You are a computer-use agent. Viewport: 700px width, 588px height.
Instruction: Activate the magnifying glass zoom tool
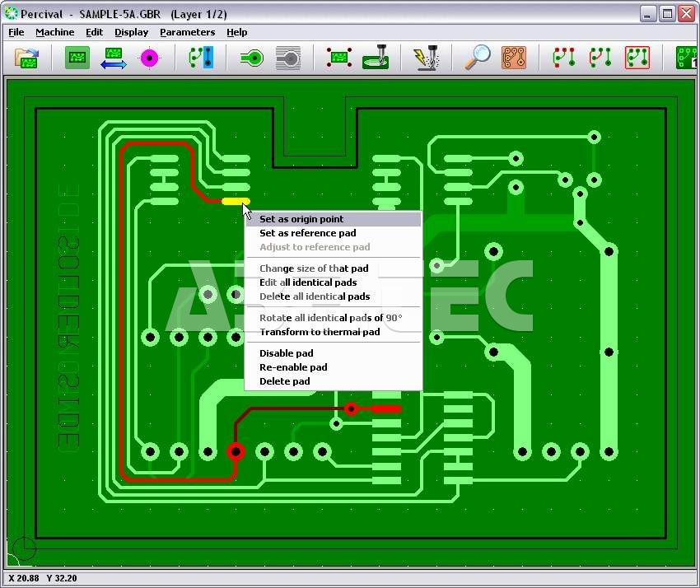pos(477,58)
